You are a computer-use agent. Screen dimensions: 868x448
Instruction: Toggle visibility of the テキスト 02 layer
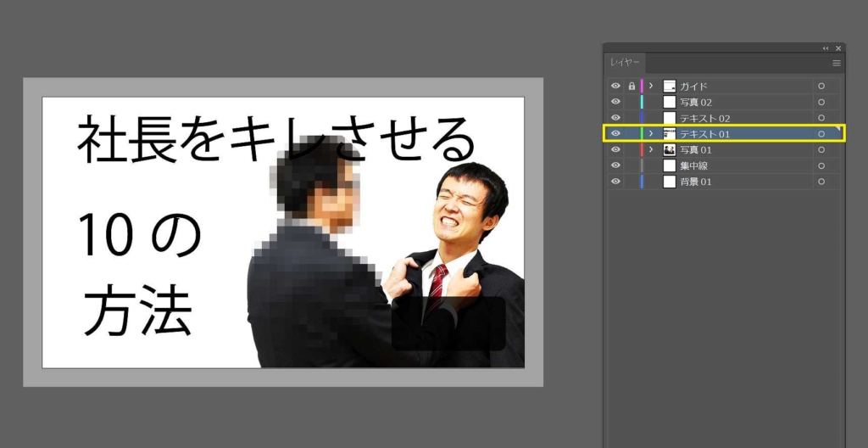(x=615, y=118)
